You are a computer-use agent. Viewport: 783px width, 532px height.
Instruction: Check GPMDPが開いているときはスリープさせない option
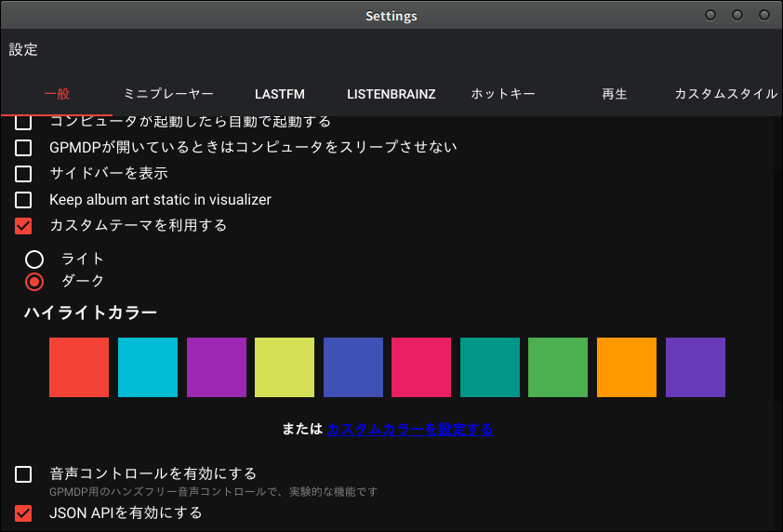(x=23, y=147)
